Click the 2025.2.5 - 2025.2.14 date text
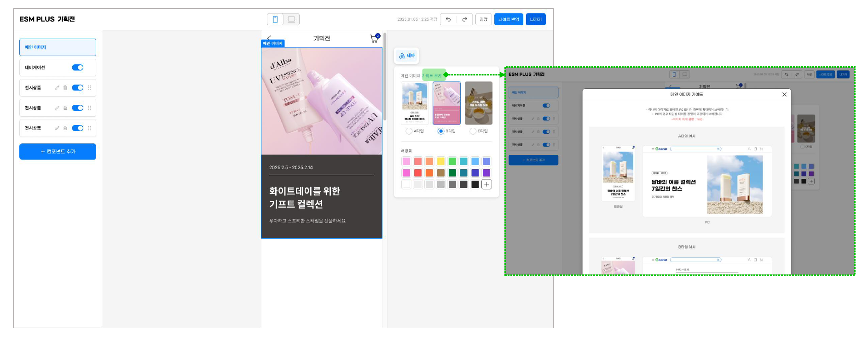This screenshot has height=342, width=868. [291, 168]
